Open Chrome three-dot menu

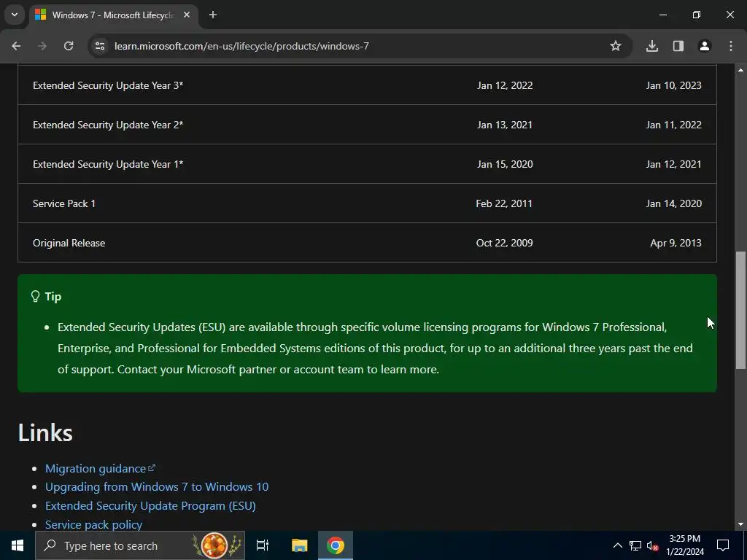click(731, 46)
